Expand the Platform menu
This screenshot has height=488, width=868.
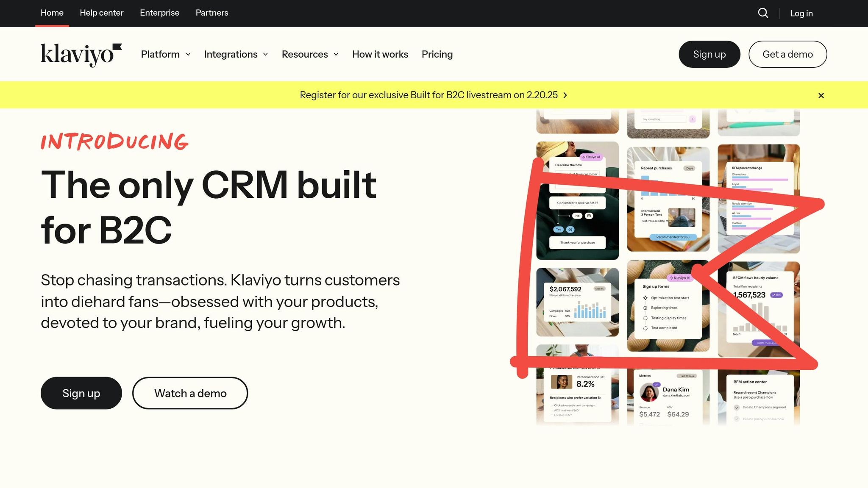pyautogui.click(x=166, y=54)
